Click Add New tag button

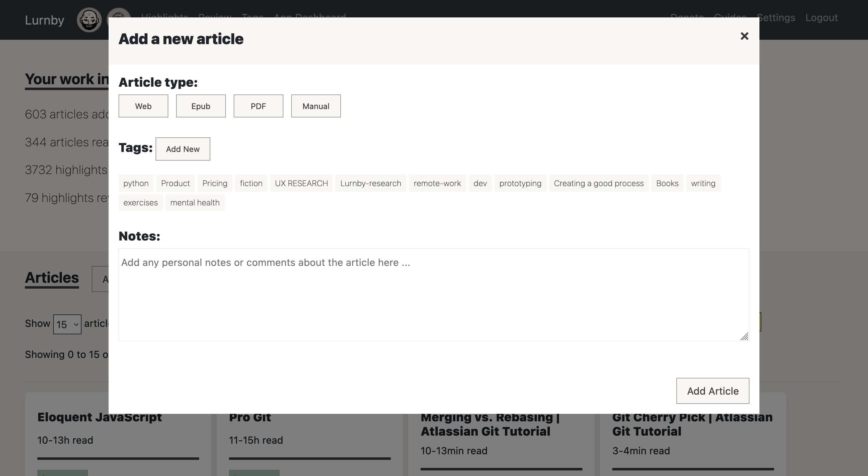pos(183,149)
